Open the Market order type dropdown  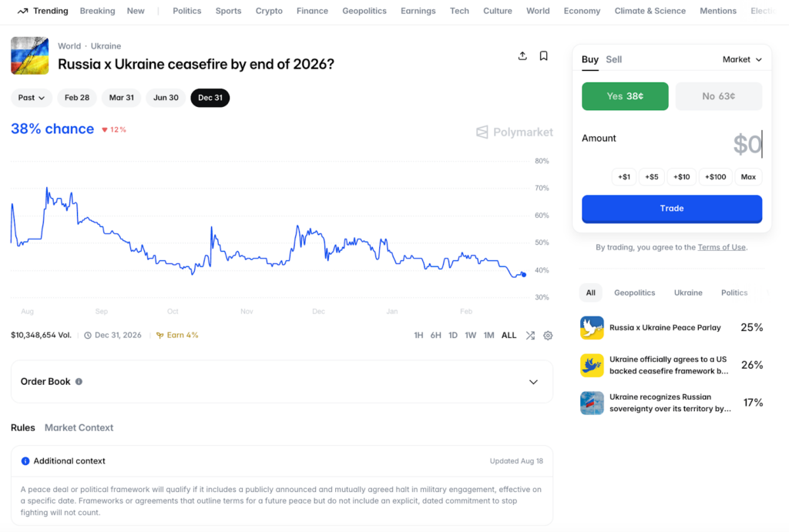point(740,59)
